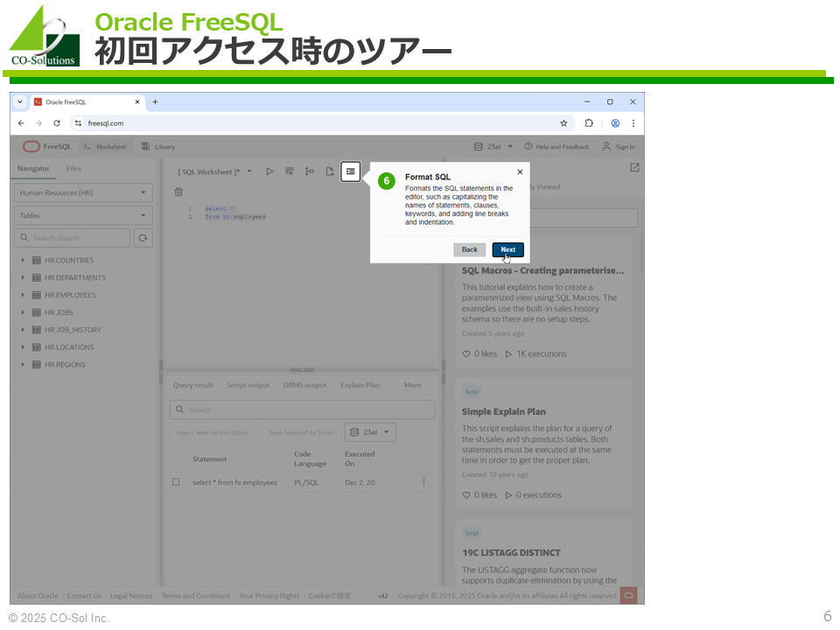
Task: Close the Format SQL tour popup
Action: (520, 172)
